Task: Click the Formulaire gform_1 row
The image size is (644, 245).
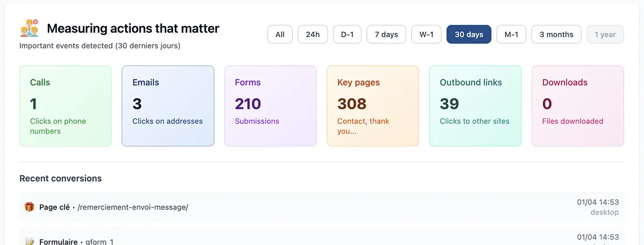Action: click(321, 236)
